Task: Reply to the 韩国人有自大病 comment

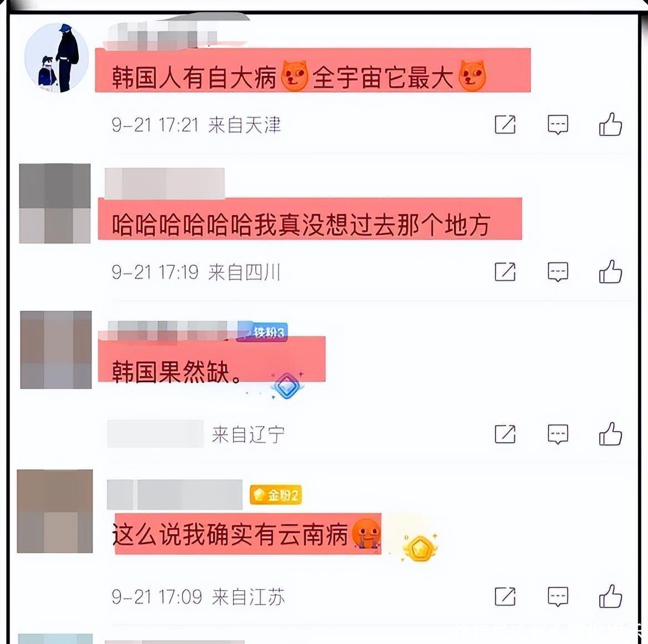Action: click(x=558, y=125)
